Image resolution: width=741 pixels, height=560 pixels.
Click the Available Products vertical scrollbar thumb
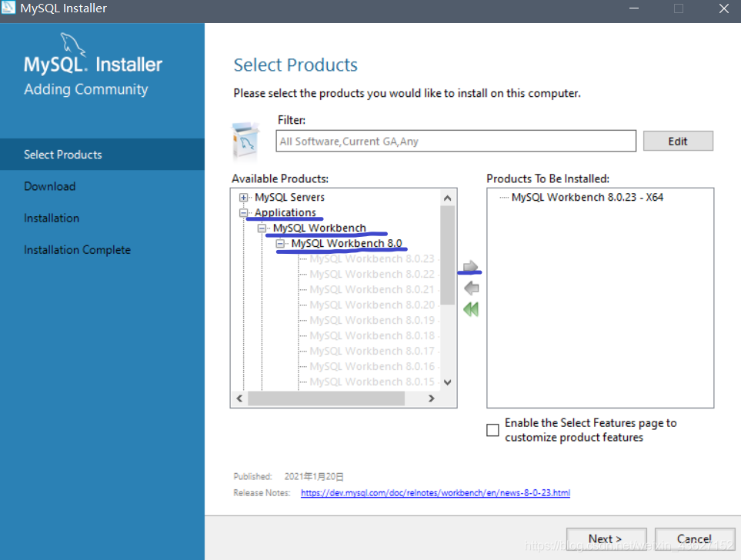448,255
